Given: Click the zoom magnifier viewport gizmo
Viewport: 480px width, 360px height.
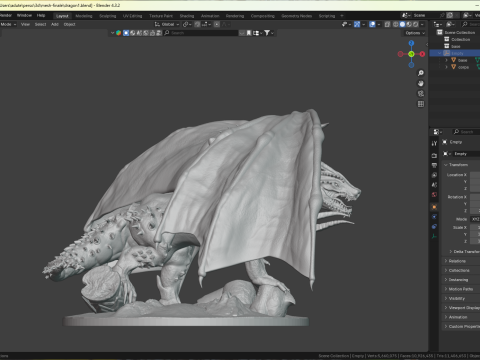Looking at the screenshot, I should (x=421, y=73).
